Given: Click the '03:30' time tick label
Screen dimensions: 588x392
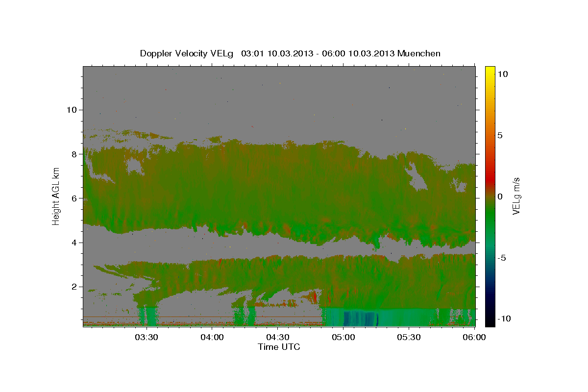Looking at the screenshot, I should point(147,337).
